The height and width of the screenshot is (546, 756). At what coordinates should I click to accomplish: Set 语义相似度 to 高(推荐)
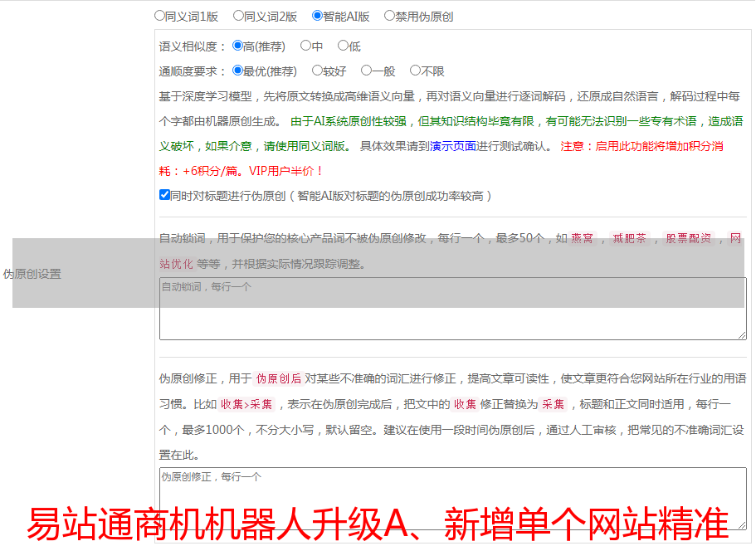click(x=237, y=46)
